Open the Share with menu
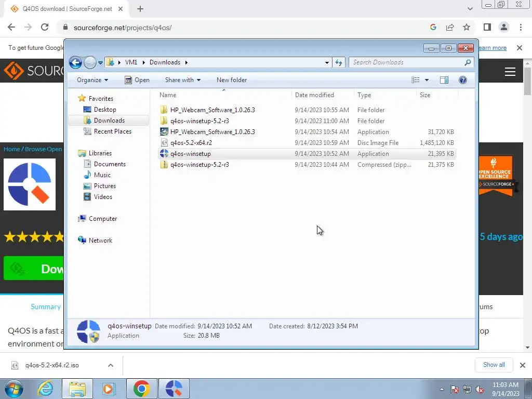This screenshot has width=532, height=399. [x=182, y=80]
